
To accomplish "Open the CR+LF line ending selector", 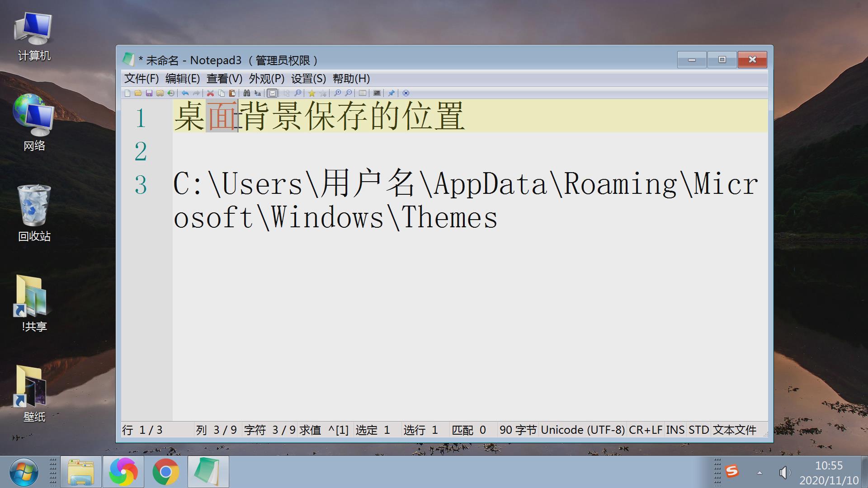I will pos(645,430).
